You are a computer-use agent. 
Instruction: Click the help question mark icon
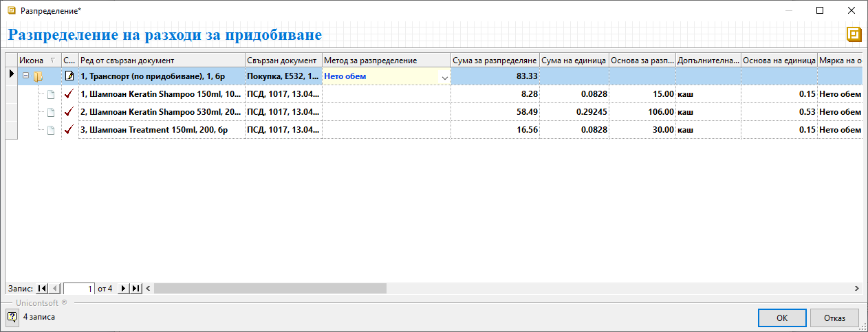click(x=12, y=317)
